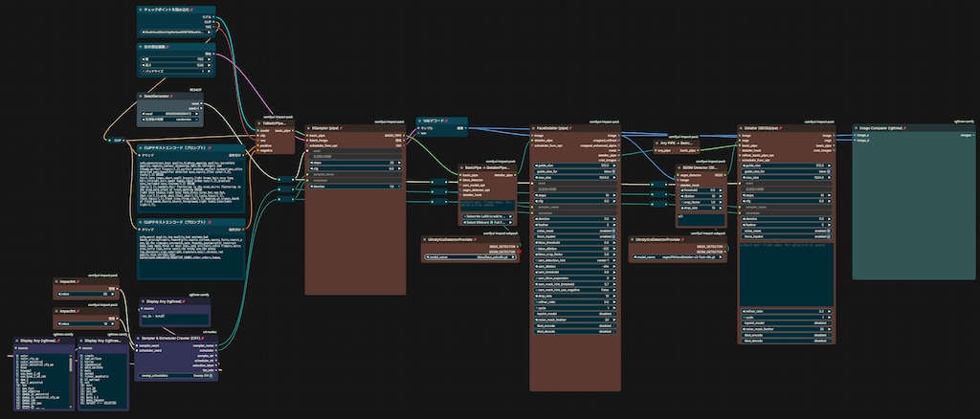The image size is (980, 419).
Task: Collapse the SEGM Detector node via its dot
Action: (679, 168)
